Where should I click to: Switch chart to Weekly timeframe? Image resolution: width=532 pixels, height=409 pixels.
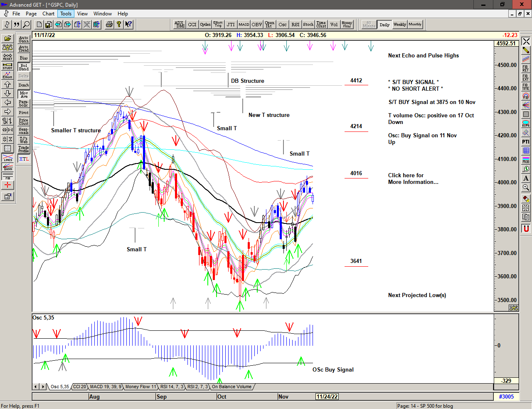pos(399,25)
